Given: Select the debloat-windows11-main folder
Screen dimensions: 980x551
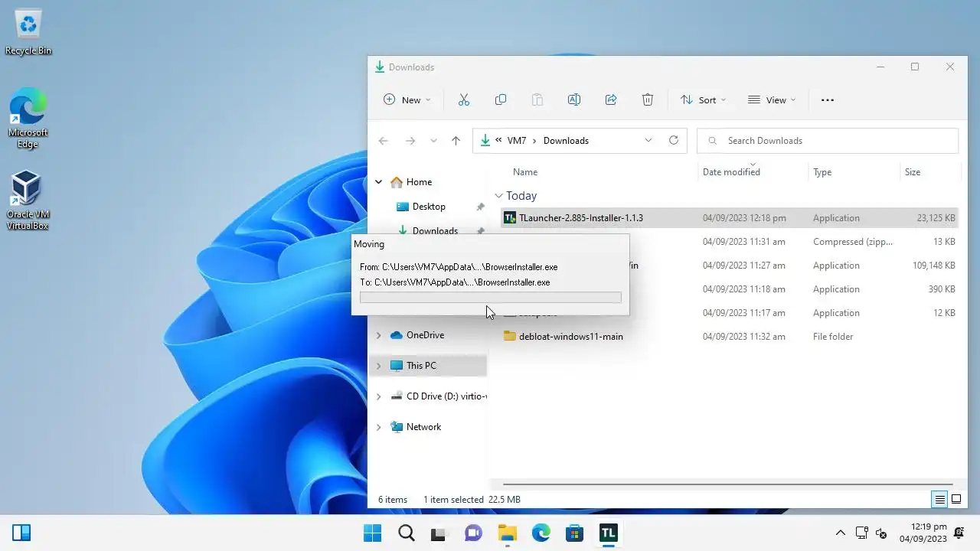Looking at the screenshot, I should click(571, 337).
